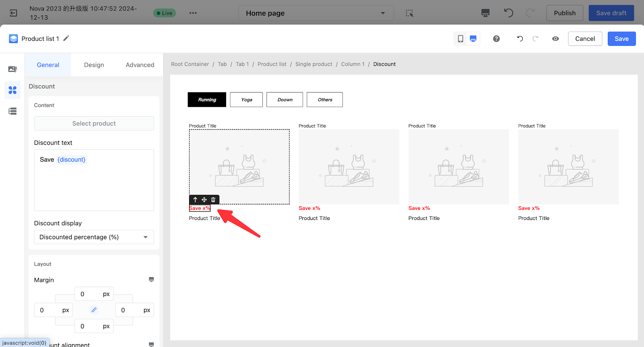
Task: Open the help question mark icon
Action: coord(496,39)
